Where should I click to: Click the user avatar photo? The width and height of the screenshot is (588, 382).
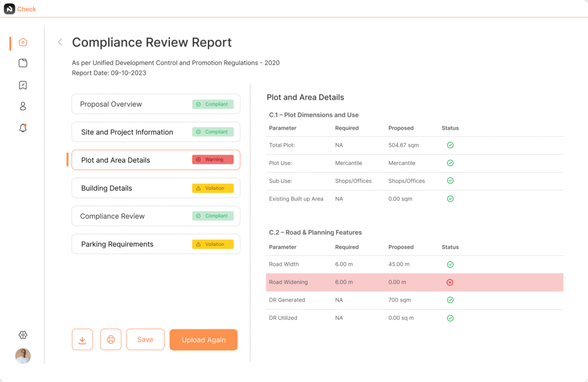pyautogui.click(x=23, y=356)
